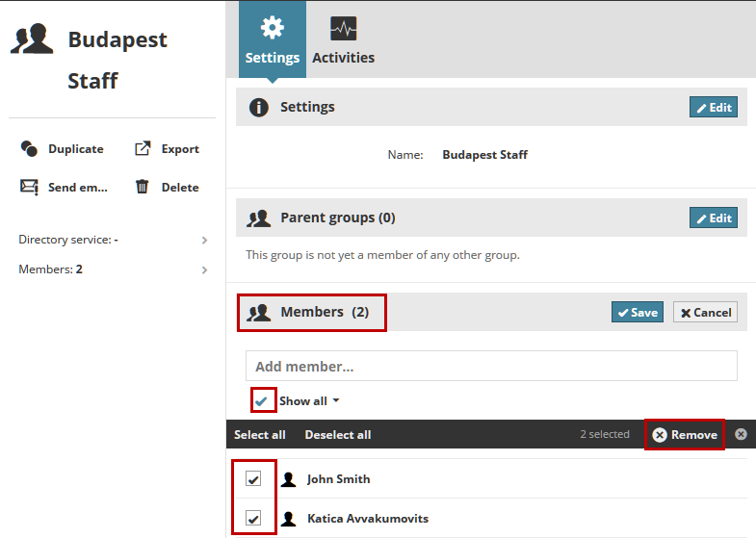The image size is (756, 538).
Task: Uncheck Katica Avvakumovits' checkbox
Action: pyautogui.click(x=253, y=519)
